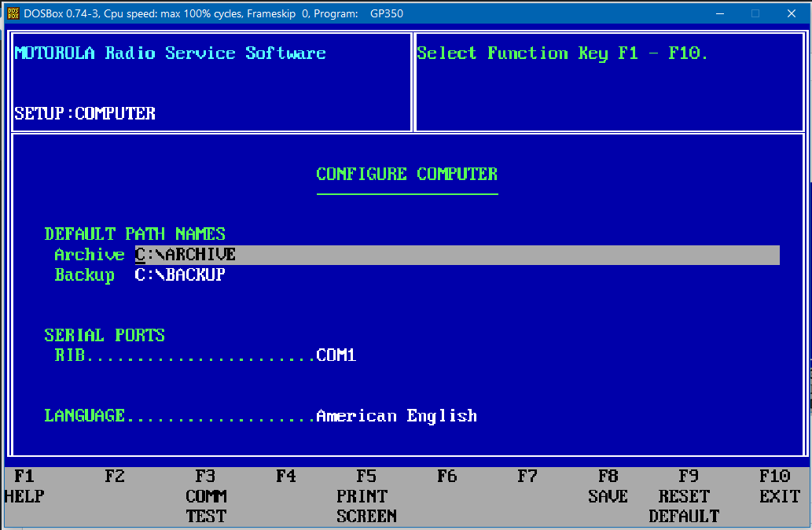812x530 pixels.
Task: Click the MOTOROLA Radio Service Software title
Action: coord(171,53)
